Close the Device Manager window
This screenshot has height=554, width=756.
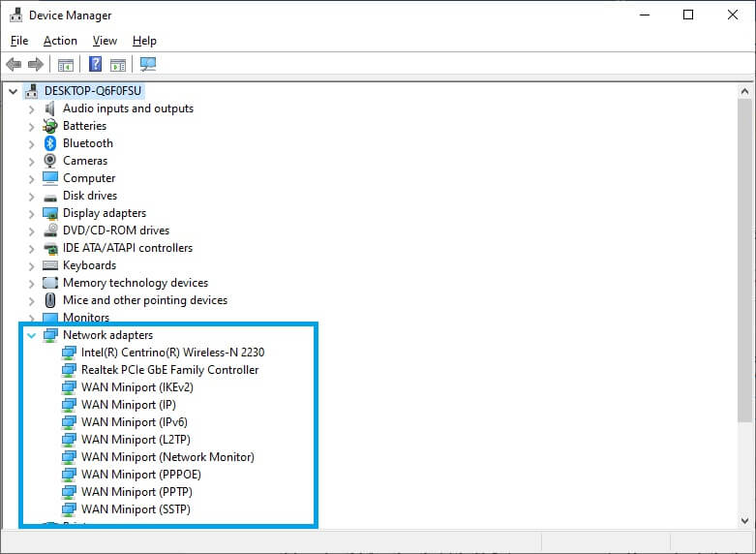pyautogui.click(x=733, y=15)
